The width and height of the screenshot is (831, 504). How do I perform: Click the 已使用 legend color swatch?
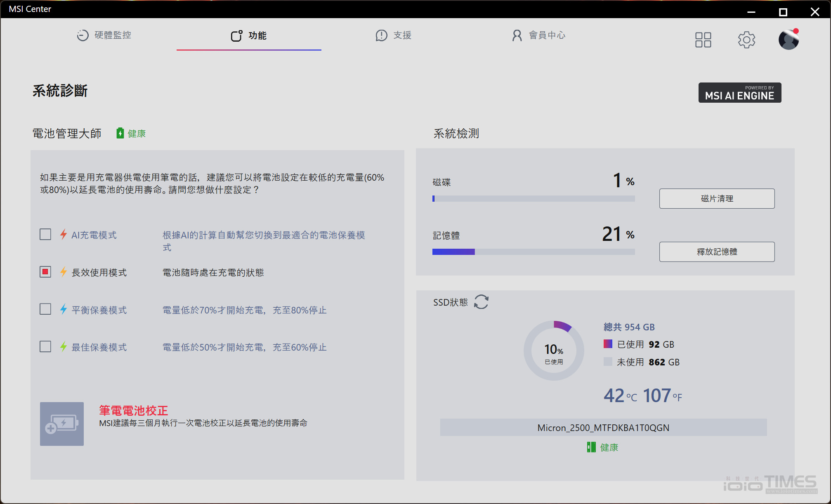(x=608, y=344)
